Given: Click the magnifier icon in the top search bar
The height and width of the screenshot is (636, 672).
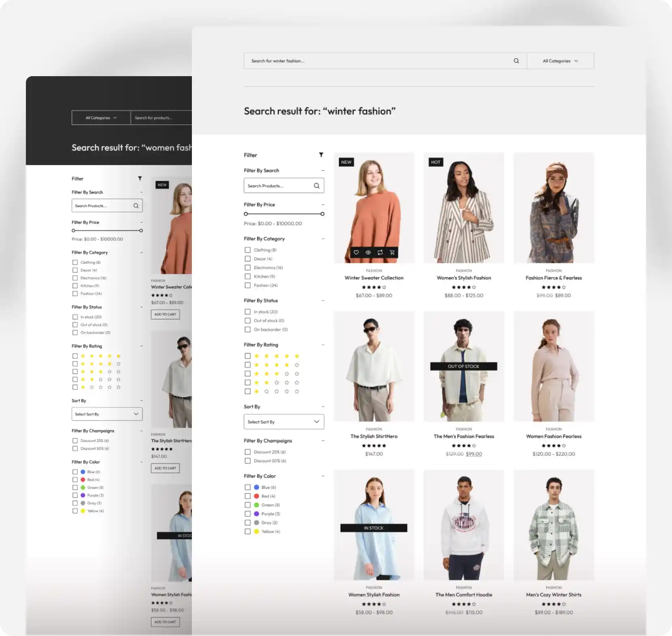Looking at the screenshot, I should coord(516,61).
